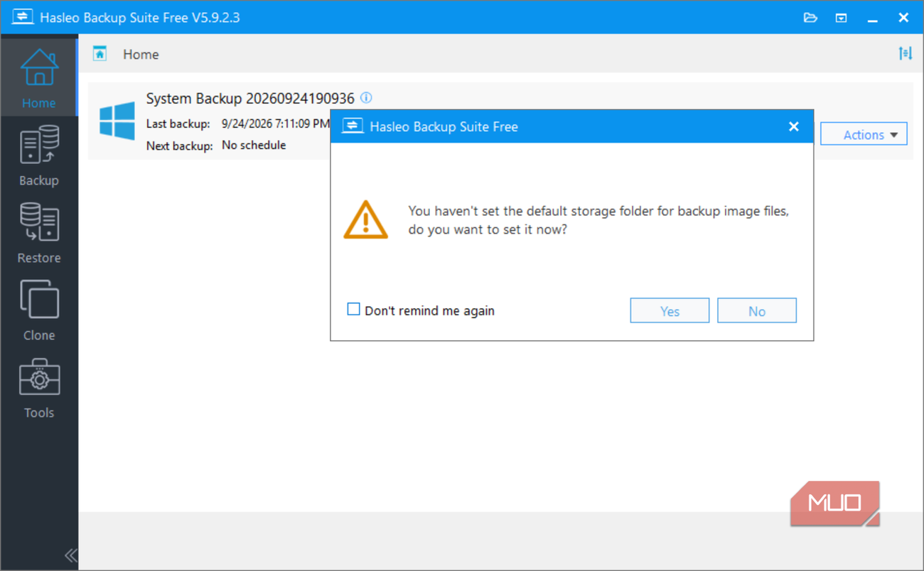Close the main Hasleo Backup Suite window
The height and width of the screenshot is (571, 924).
pos(903,18)
